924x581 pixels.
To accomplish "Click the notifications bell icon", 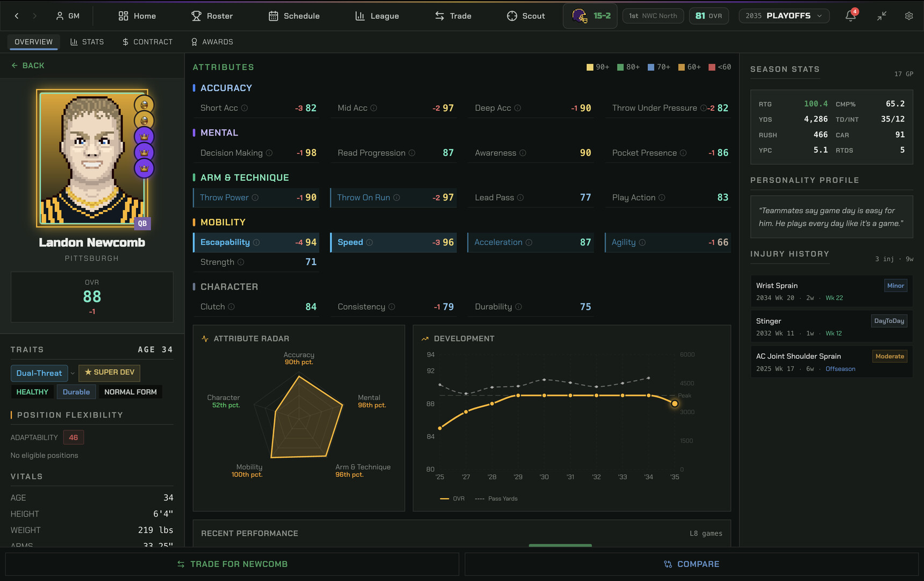I will pos(850,16).
